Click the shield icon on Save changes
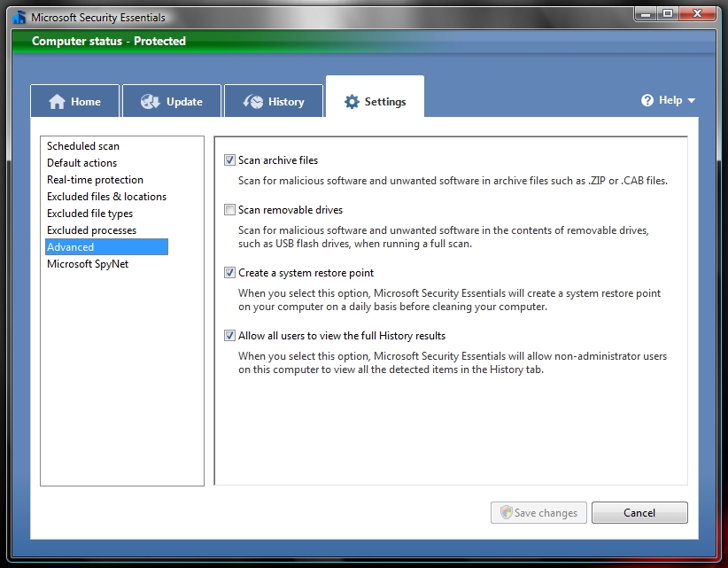The width and height of the screenshot is (728, 568). [x=506, y=512]
